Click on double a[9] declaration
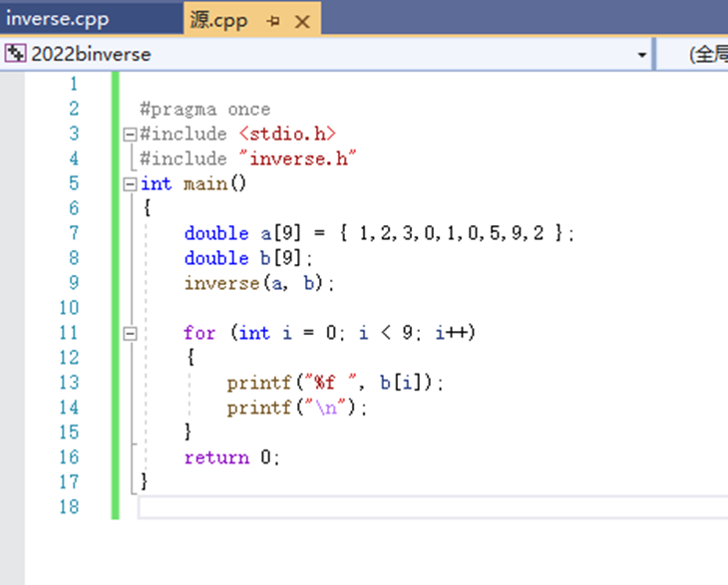This screenshot has width=728, height=585. pos(379,233)
